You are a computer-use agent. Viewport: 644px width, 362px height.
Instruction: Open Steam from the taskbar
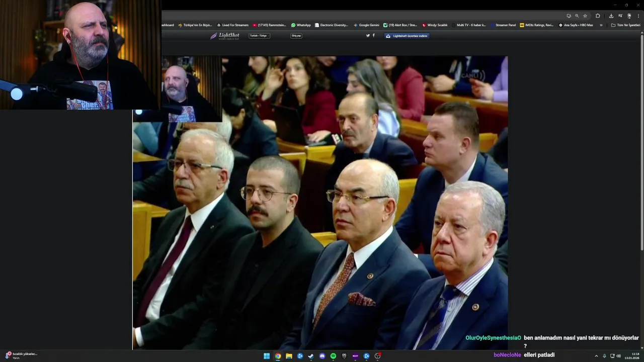[311, 356]
